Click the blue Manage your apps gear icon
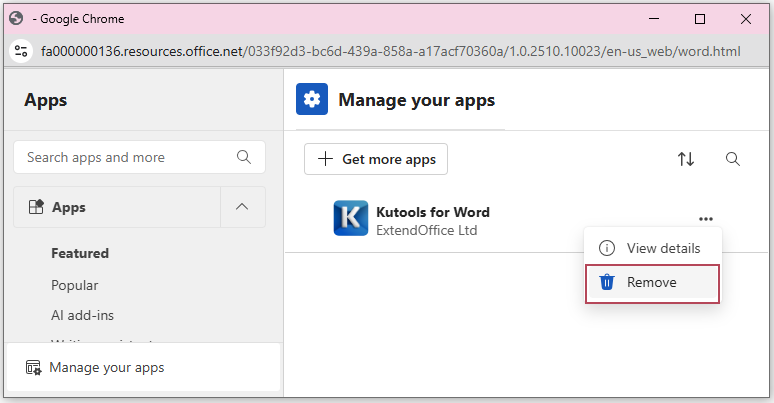The image size is (774, 403). coord(312,99)
